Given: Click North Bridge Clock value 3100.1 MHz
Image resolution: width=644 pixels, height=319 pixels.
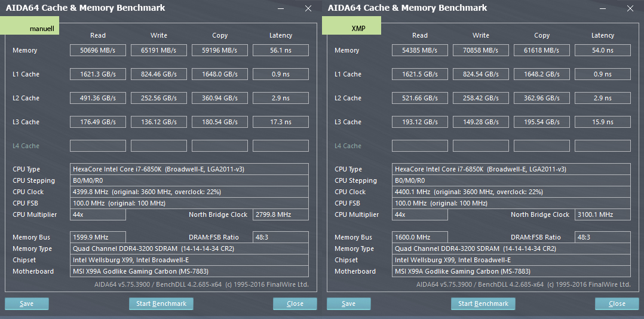Looking at the screenshot, I should pos(603,214).
